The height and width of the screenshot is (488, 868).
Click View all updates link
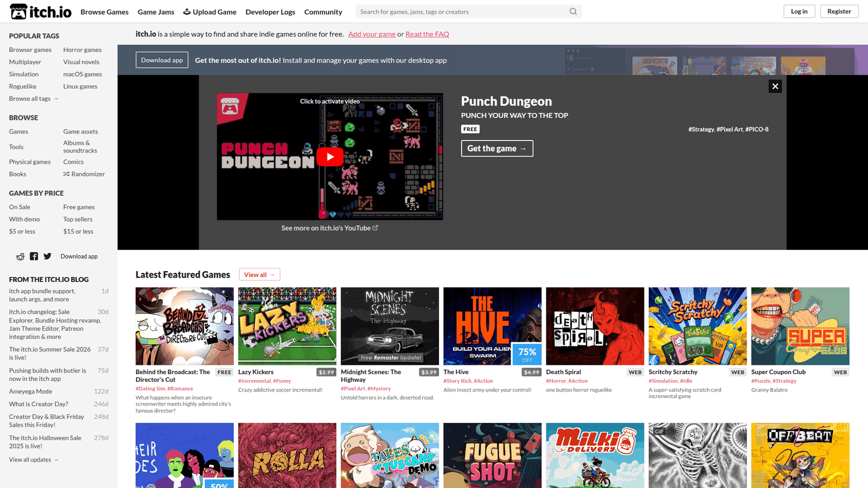(x=34, y=460)
